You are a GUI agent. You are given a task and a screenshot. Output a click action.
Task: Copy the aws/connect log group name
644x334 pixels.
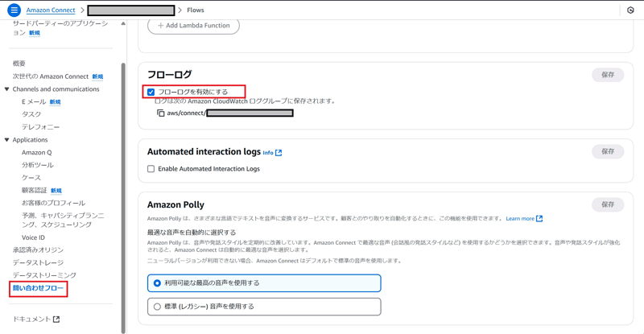[160, 113]
